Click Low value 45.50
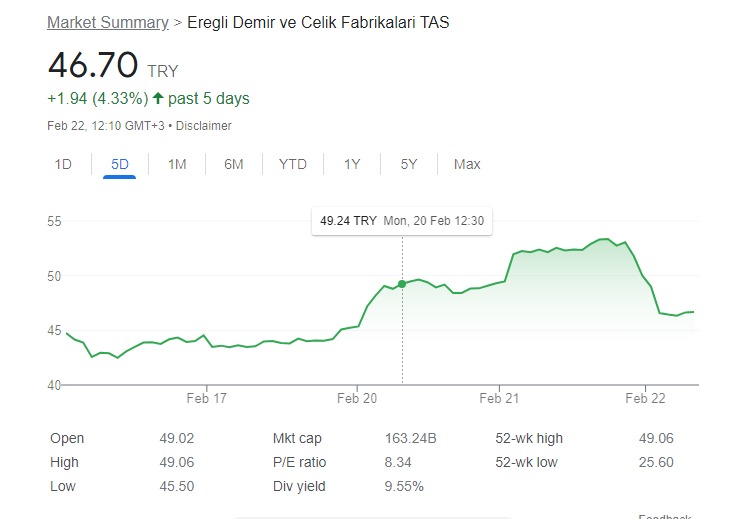Image resolution: width=751 pixels, height=519 pixels. (177, 486)
